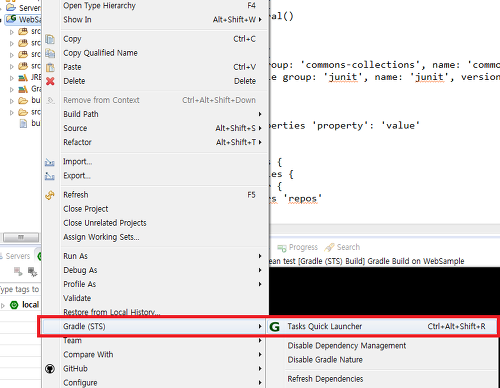
Task: Switch to the Progress tab
Action: [298, 247]
